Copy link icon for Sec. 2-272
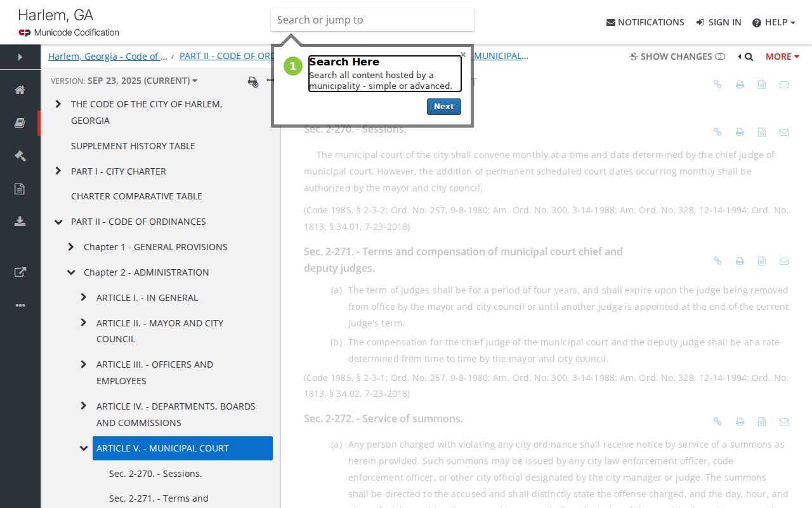 [717, 422]
